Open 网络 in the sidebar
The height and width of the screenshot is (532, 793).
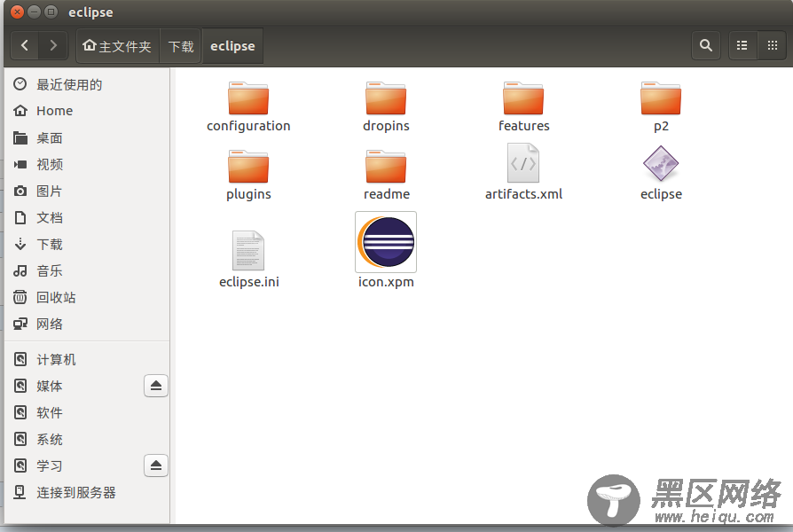pos(87,325)
